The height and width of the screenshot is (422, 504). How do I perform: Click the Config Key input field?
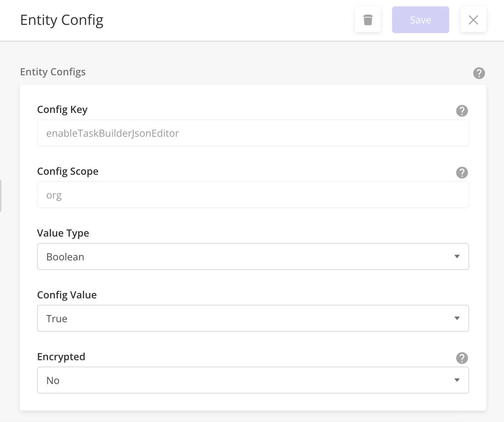click(253, 133)
